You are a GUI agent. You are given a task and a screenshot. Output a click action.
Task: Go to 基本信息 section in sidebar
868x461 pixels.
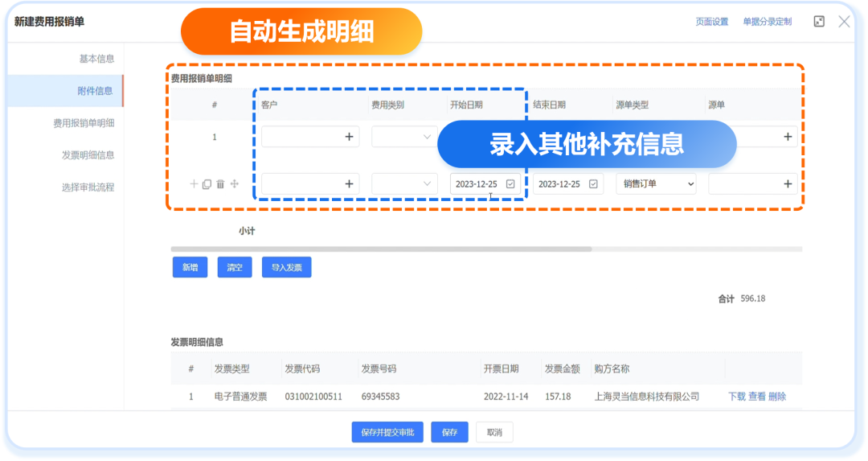(x=96, y=59)
